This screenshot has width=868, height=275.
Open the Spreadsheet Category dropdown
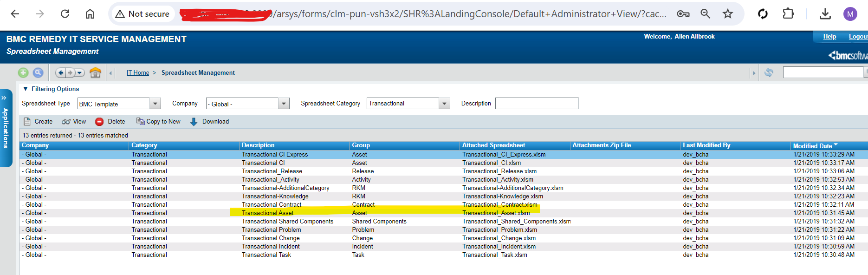(x=445, y=104)
